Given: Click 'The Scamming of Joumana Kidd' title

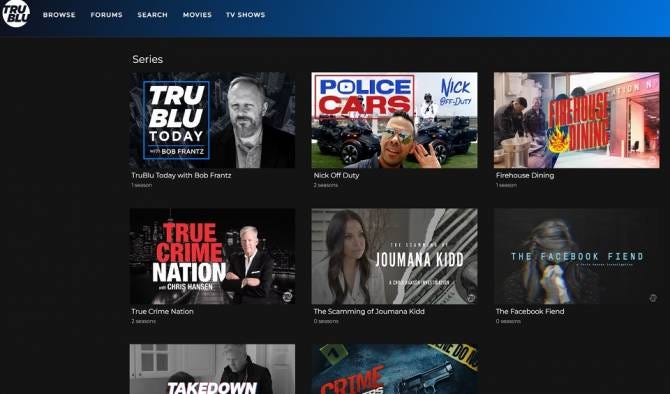Looking at the screenshot, I should [x=369, y=312].
